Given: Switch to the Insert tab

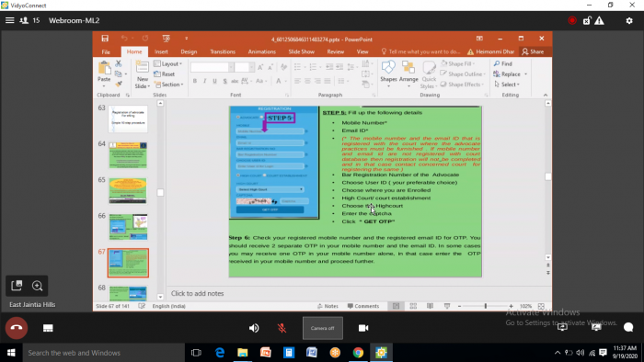Looking at the screenshot, I should (x=161, y=52).
